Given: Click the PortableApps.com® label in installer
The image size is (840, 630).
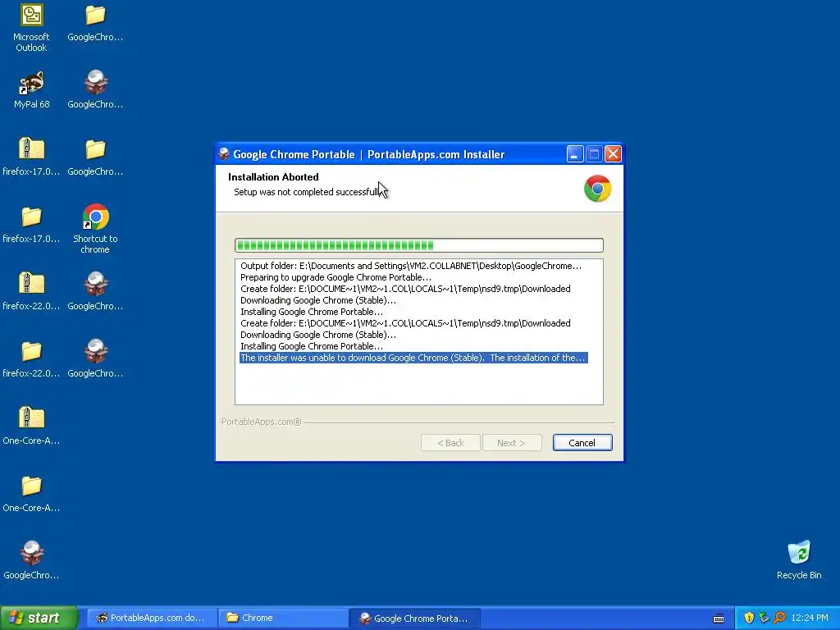Looking at the screenshot, I should [x=262, y=422].
